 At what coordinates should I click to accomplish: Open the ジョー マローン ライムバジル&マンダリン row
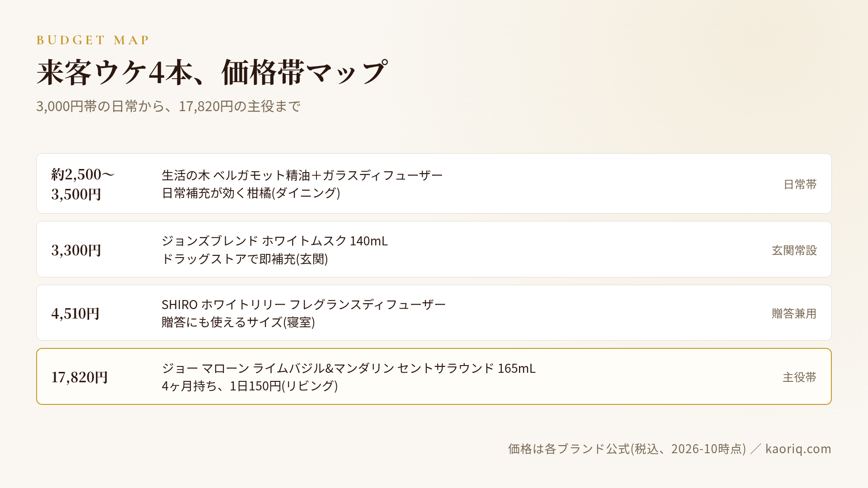click(434, 376)
